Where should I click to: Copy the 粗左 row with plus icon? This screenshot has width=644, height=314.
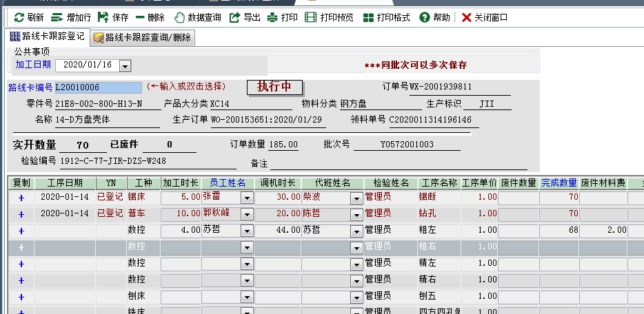21,231
